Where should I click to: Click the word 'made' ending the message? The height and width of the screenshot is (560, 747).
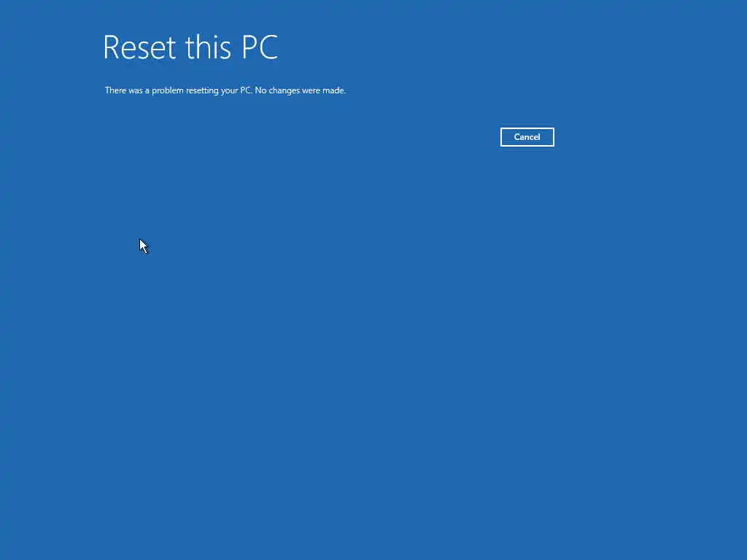[333, 90]
